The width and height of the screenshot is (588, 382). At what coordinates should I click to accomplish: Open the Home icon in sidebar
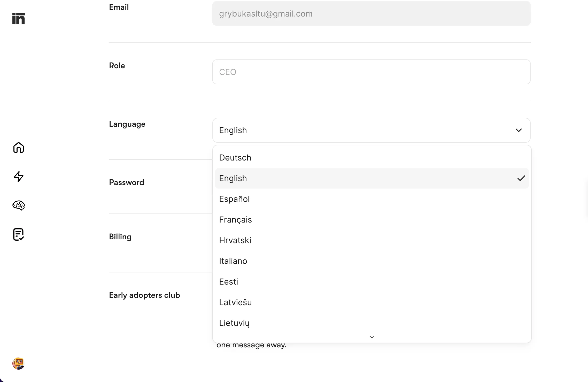[x=19, y=148]
